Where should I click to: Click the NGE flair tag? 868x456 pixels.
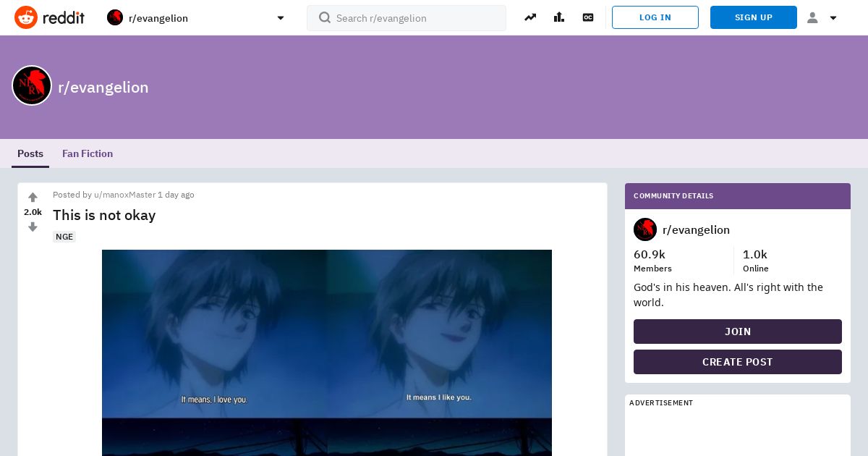pos(64,237)
